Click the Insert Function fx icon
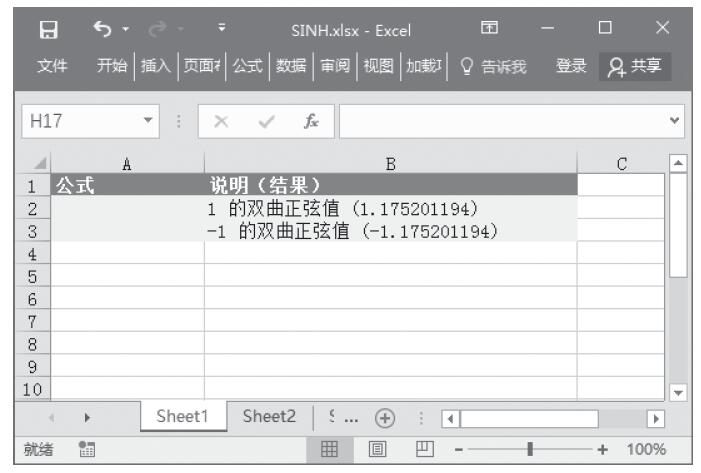The height and width of the screenshot is (473, 701). [x=312, y=122]
